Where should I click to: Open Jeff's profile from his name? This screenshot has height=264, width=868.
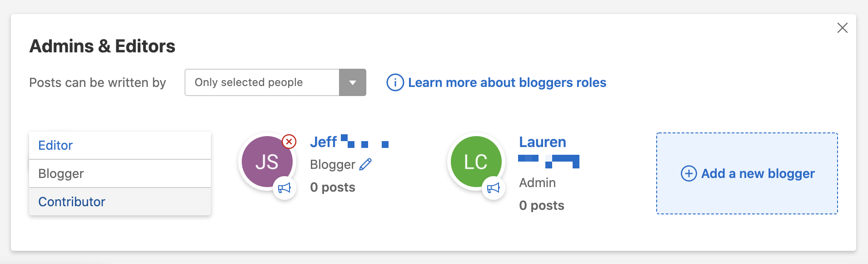point(323,142)
